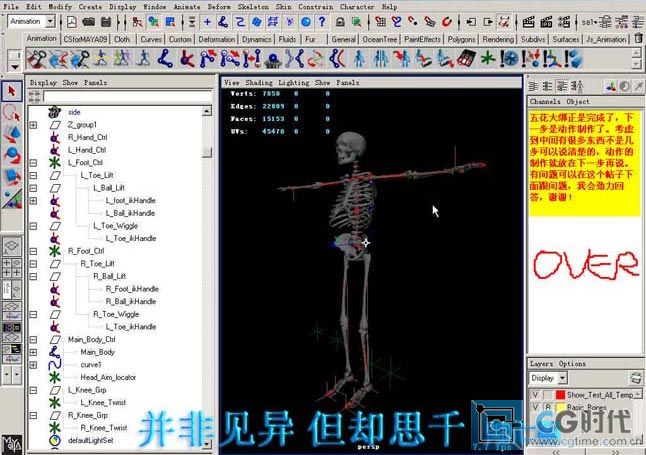Open the Display dropdown in Layer Editor
The image size is (646, 455).
563,378
